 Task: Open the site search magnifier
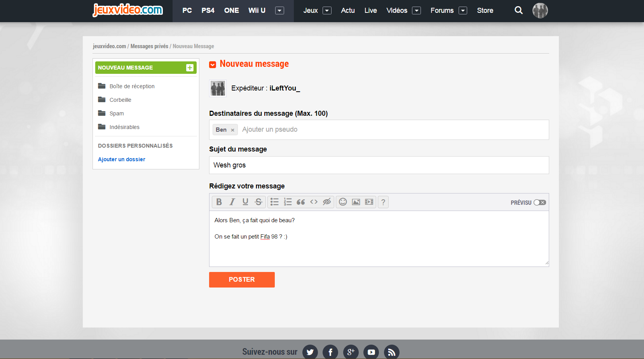(x=518, y=10)
